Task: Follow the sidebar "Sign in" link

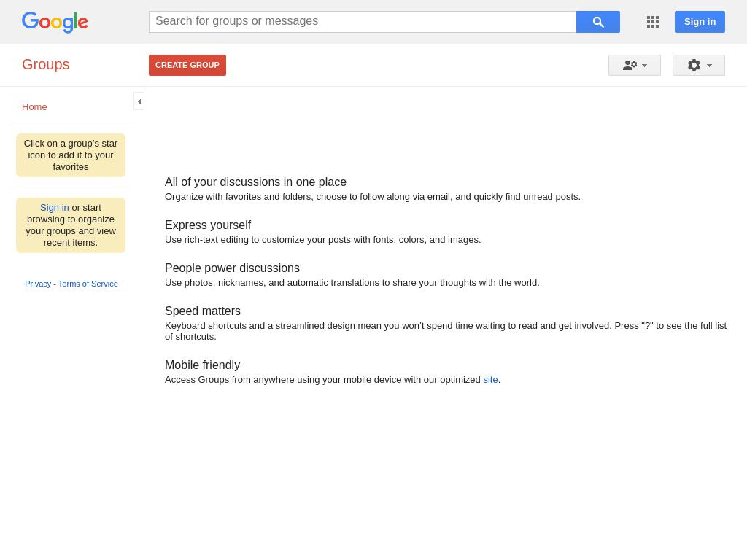Action: (55, 208)
